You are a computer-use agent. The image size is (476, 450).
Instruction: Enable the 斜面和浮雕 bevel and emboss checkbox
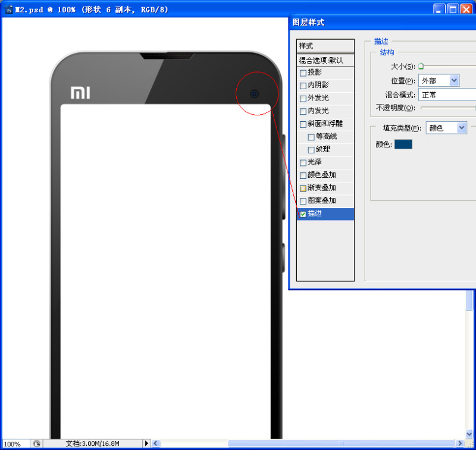point(303,124)
